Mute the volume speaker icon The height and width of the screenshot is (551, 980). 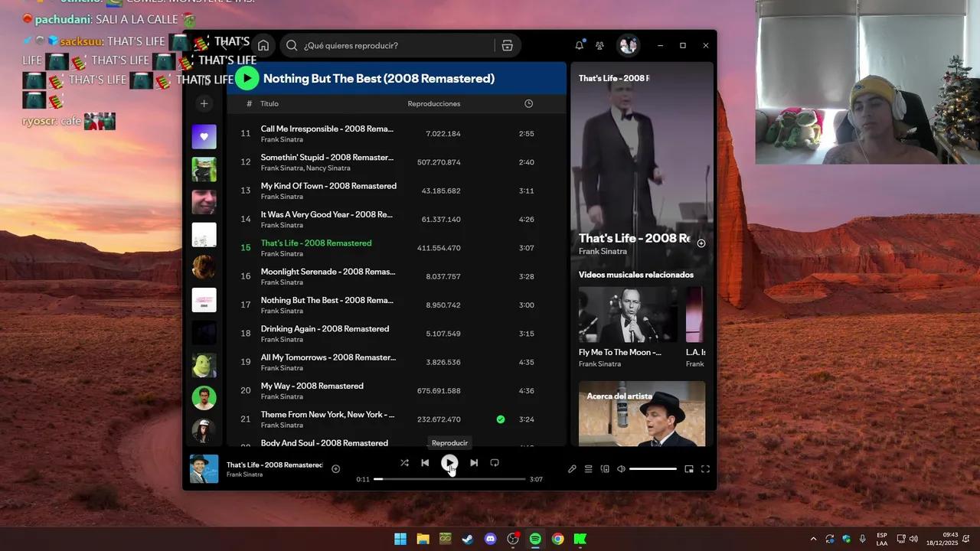point(621,469)
